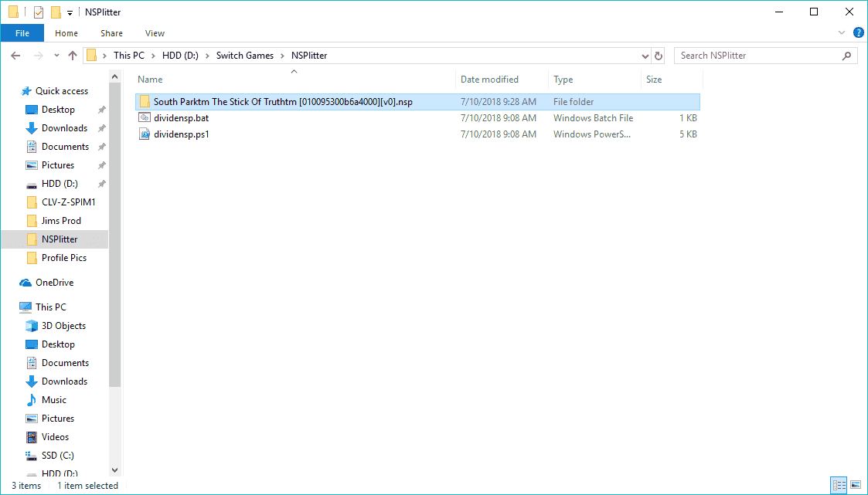The image size is (868, 495).
Task: Open Jims Prod folder in navigation pane
Action: point(61,221)
